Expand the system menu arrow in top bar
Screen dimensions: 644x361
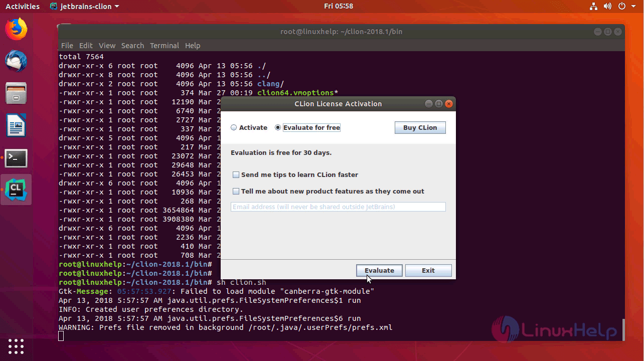[634, 7]
